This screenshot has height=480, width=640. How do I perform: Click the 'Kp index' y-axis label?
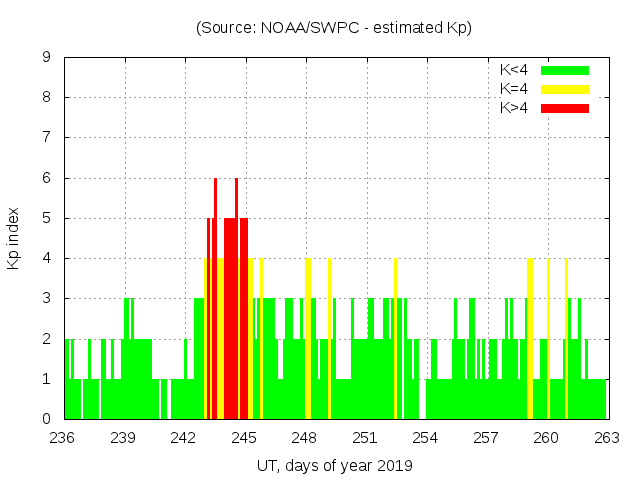pos(14,238)
